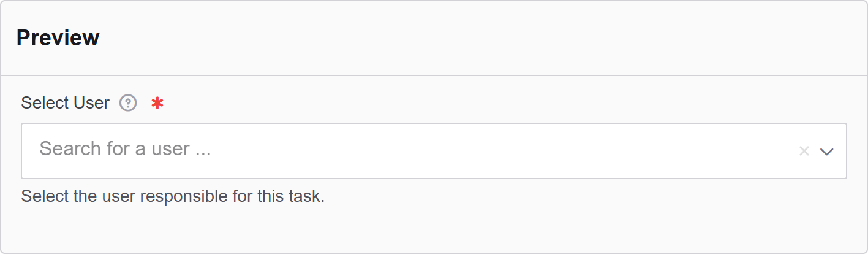Click the "Search for a user ..." placeholder text
Viewport: 868px width, 254px height.
(125, 149)
